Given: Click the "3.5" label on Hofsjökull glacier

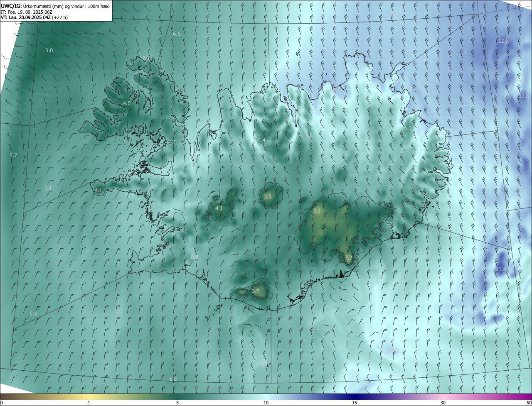Looking at the screenshot, I should point(268,196).
